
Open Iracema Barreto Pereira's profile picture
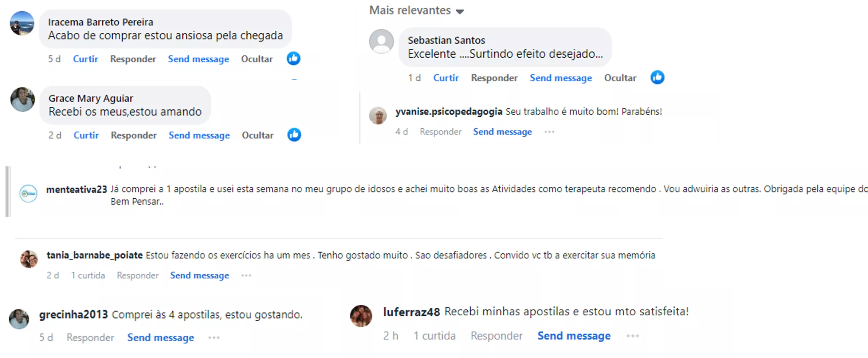click(x=22, y=23)
